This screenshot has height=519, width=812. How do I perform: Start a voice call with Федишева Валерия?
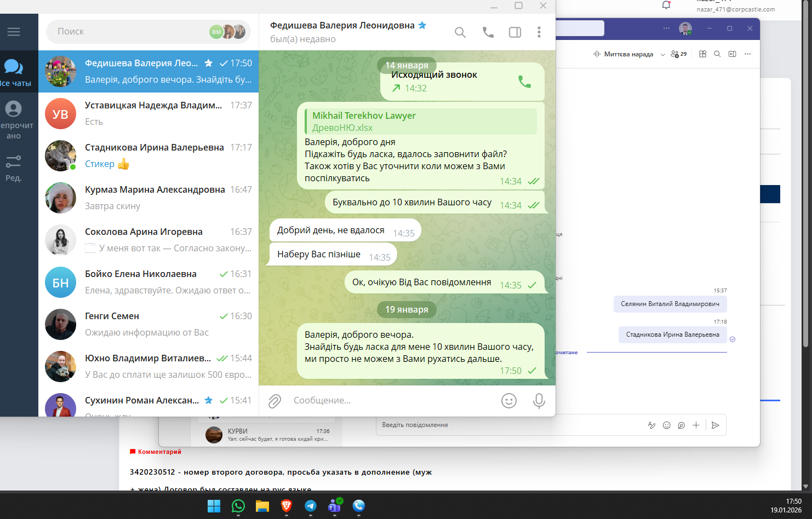tap(488, 32)
